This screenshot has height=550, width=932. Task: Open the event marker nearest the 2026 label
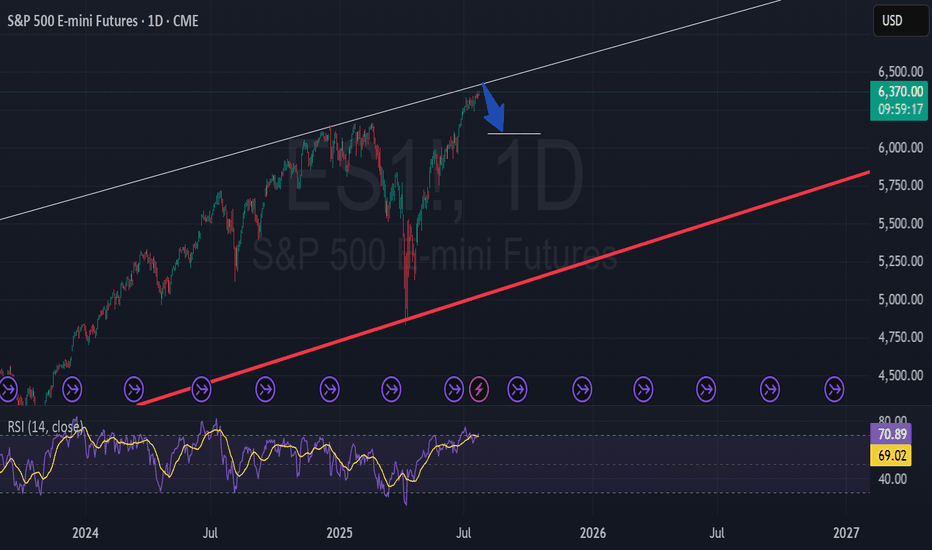[x=582, y=389]
